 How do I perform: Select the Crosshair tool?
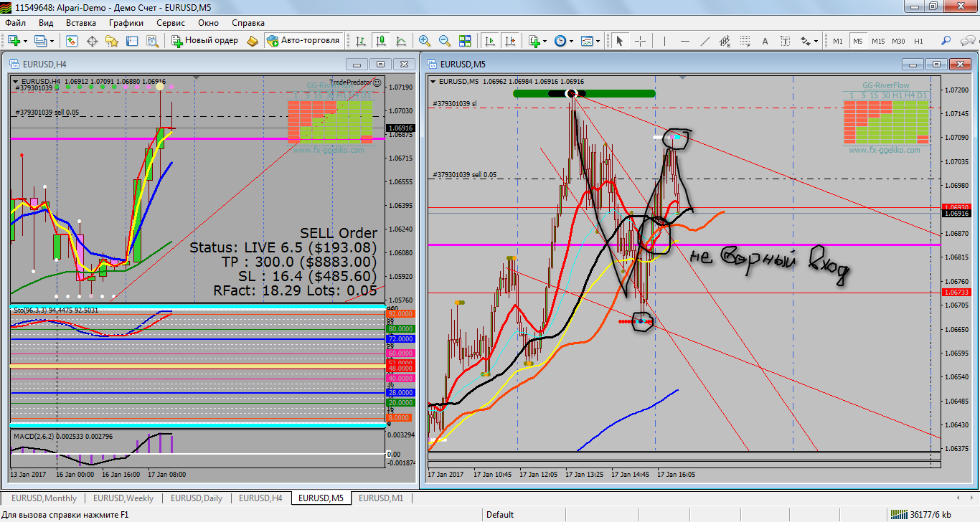(x=641, y=41)
